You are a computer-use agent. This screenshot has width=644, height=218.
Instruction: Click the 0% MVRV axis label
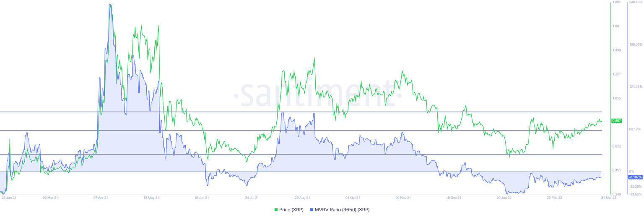coord(631,171)
